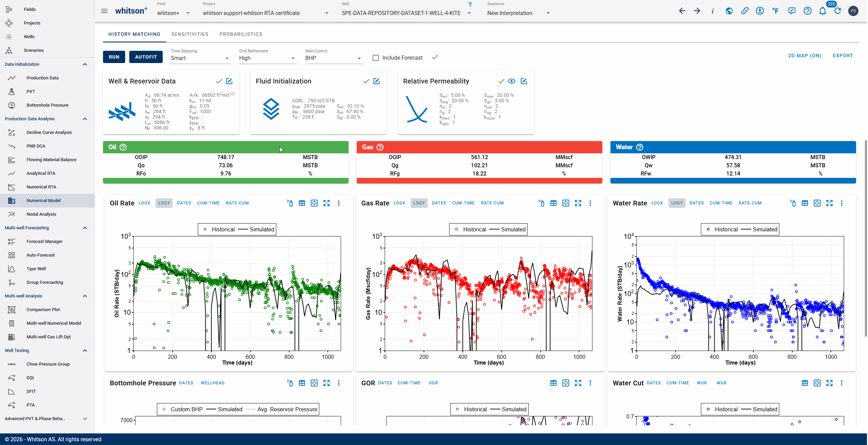Open more options for Water Rate plot

pos(842,203)
